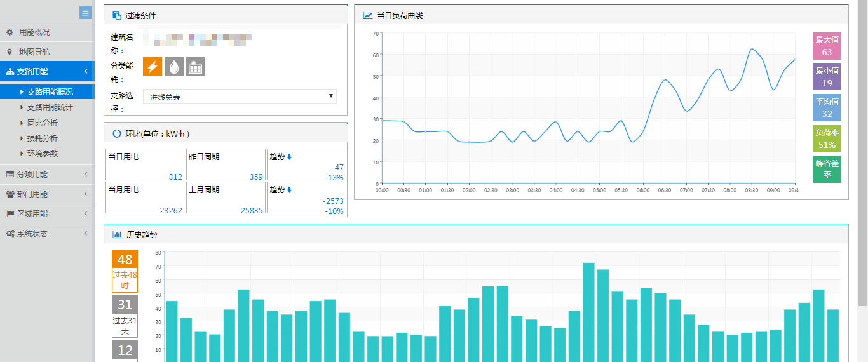
Task: Click chevron arrow on 部门用能 row
Action: 86,194
